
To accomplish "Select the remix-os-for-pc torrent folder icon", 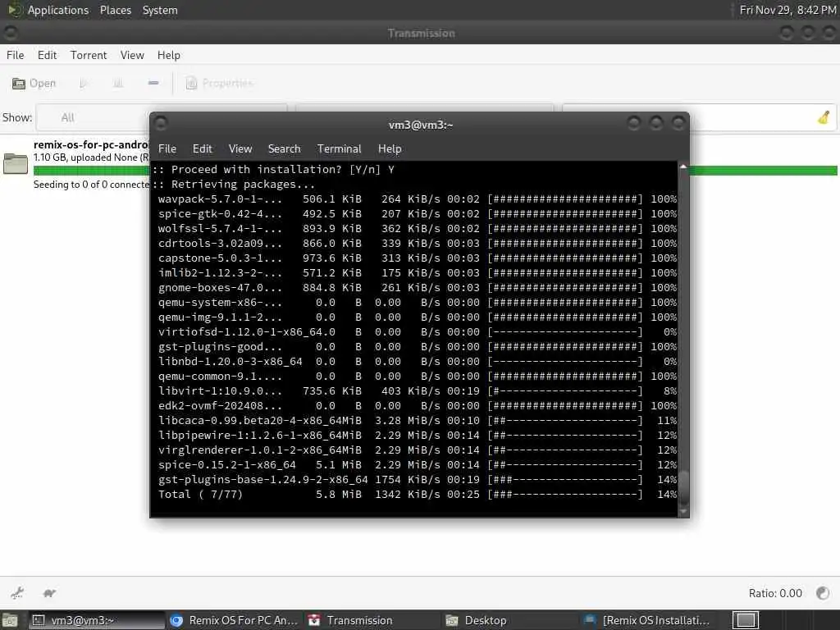I will coord(16,163).
